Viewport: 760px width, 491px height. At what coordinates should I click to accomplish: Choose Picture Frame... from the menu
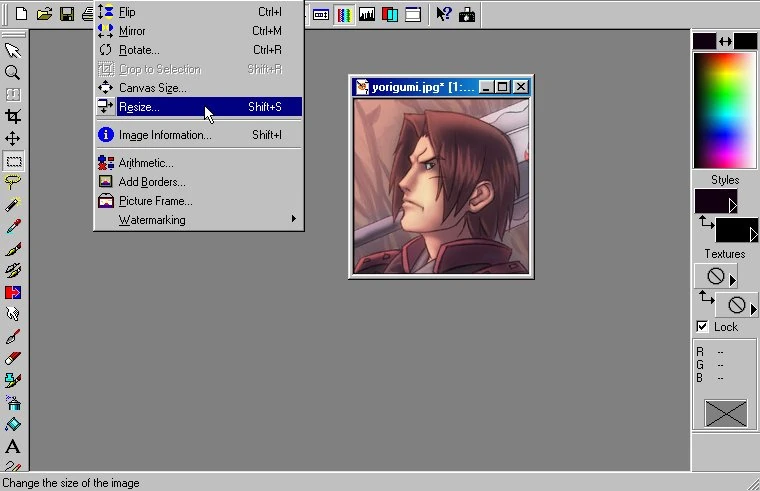pyautogui.click(x=199, y=201)
